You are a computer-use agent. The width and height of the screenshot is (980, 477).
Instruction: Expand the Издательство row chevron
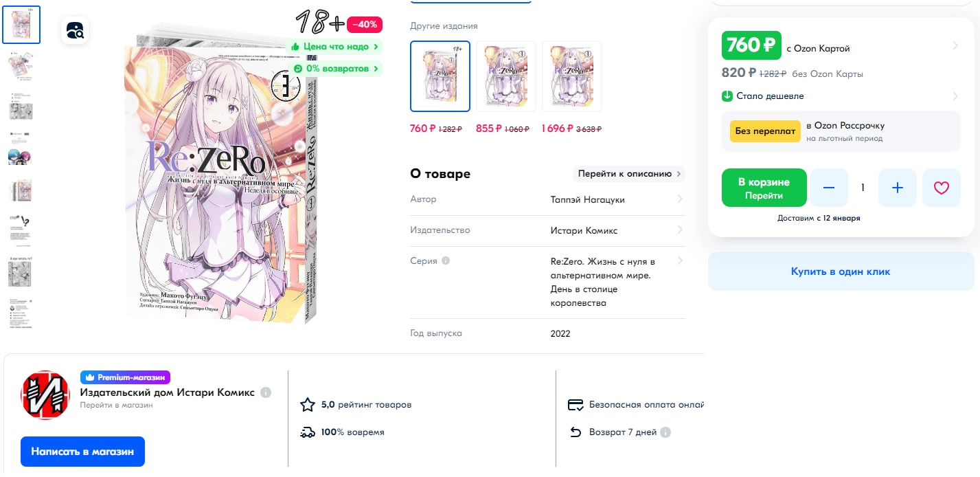point(680,230)
